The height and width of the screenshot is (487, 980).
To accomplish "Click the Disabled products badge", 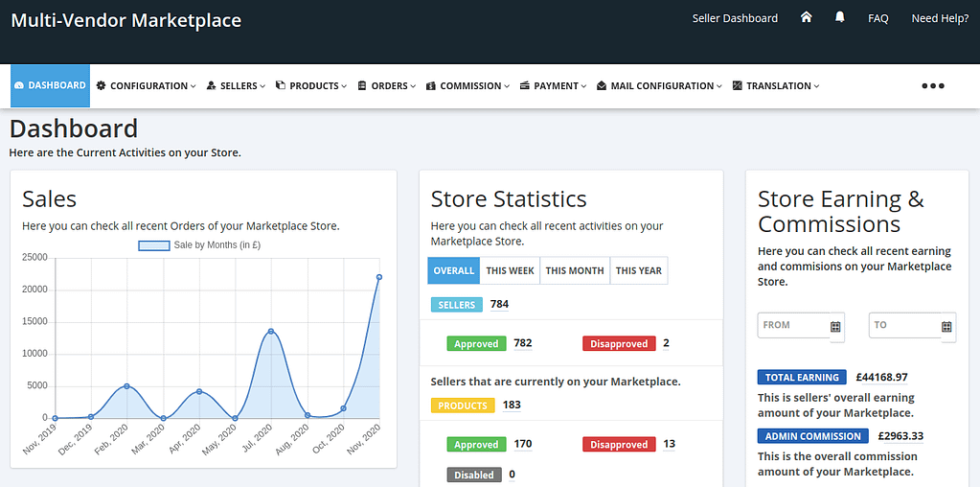I will 474,475.
